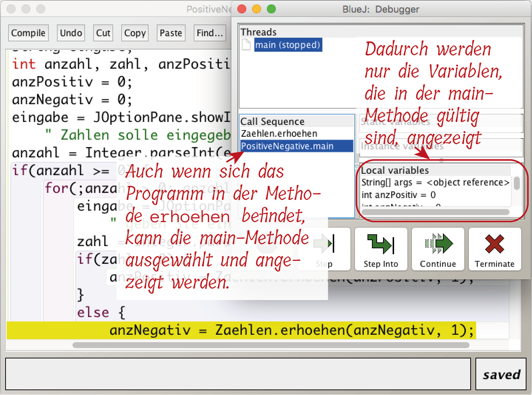Click the 'saved' status indicator
The width and height of the screenshot is (532, 395).
tap(501, 374)
